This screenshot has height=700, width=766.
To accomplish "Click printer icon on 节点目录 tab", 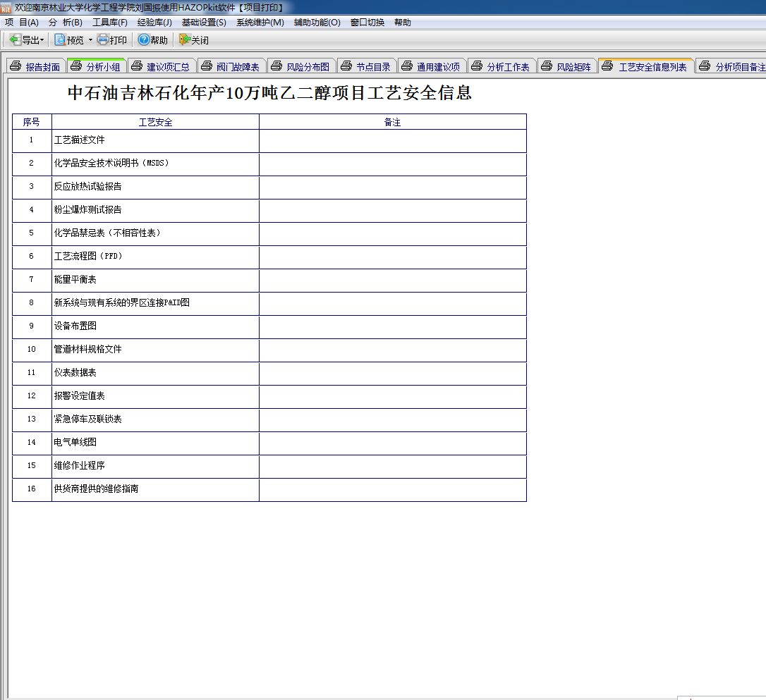I will [x=346, y=66].
